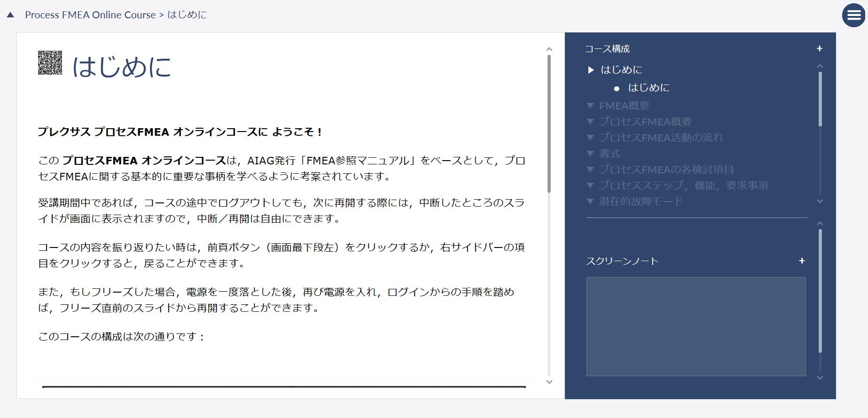This screenshot has height=418, width=868.
Task: Click the main content scrollbar thumb
Action: [x=549, y=124]
